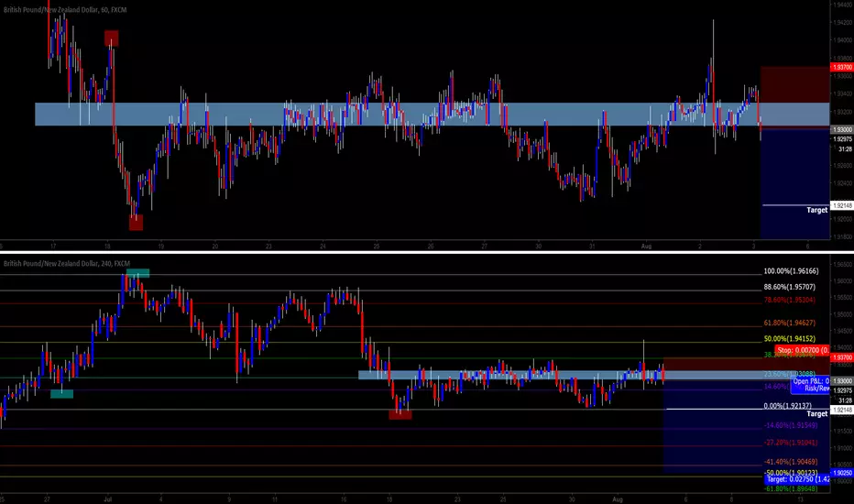
Task: Click the blue Open P&L Risk/Reward label
Action: tap(810, 385)
